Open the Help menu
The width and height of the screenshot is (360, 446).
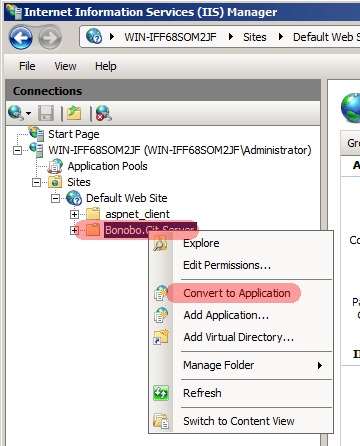106,66
